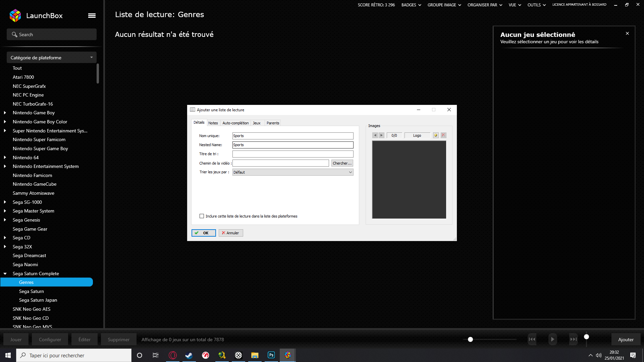Open the Wargaming Game Center taskbar icon
This screenshot has width=644, height=362.
click(206, 355)
